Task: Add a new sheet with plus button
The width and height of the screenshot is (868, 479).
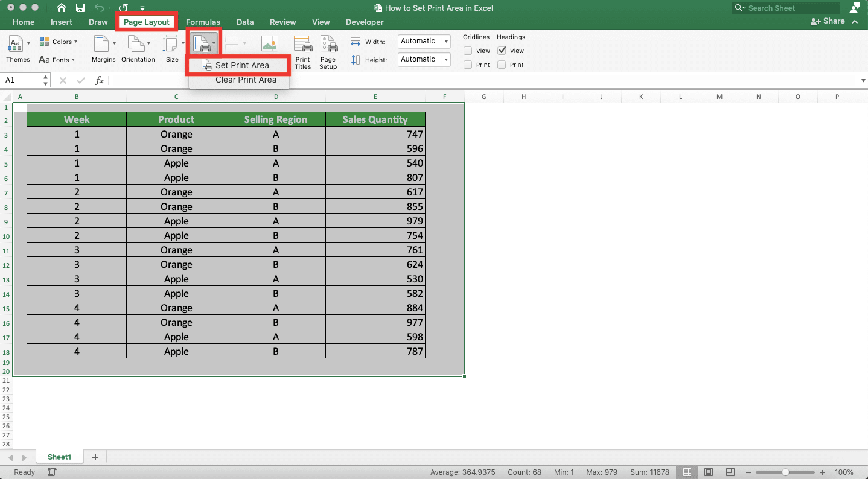Action: pos(95,457)
